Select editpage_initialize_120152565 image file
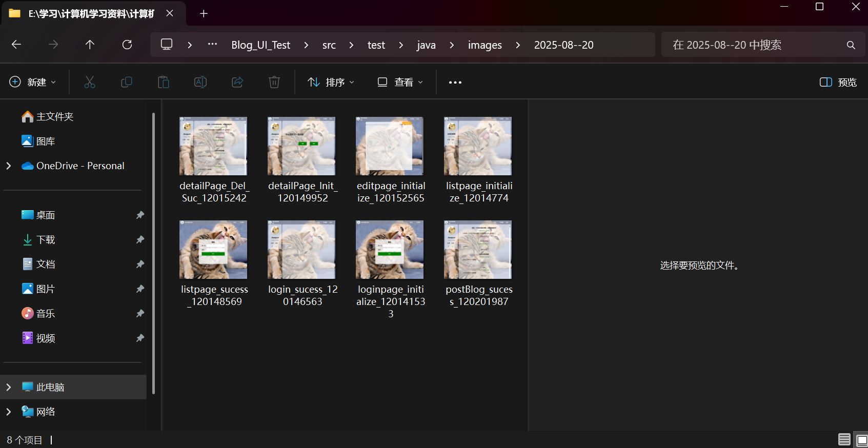This screenshot has height=448, width=868. point(390,160)
